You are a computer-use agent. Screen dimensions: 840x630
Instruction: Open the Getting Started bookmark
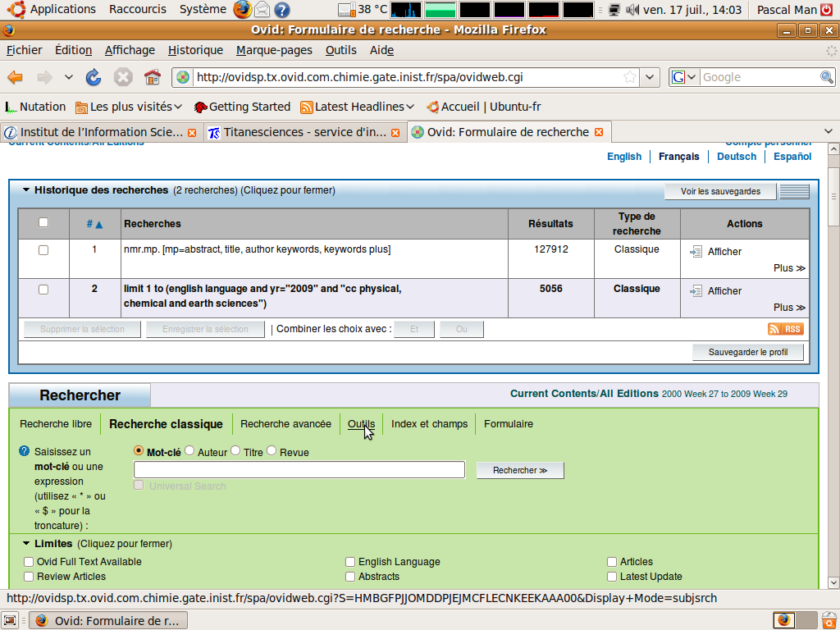click(242, 107)
